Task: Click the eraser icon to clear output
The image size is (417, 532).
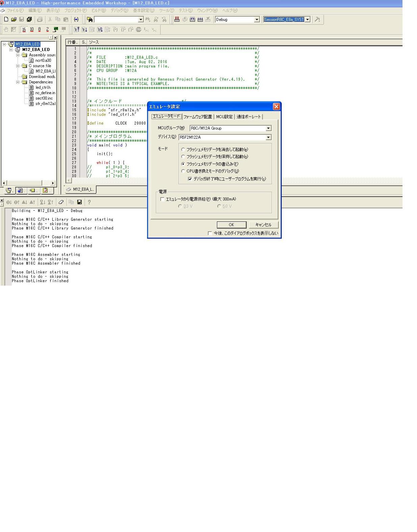Action: coord(61,202)
